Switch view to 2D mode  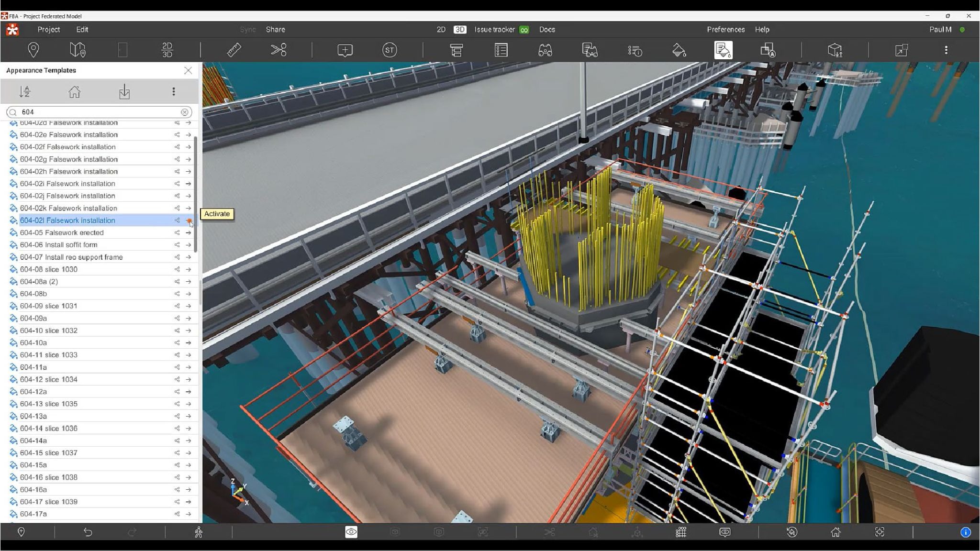pos(441,30)
